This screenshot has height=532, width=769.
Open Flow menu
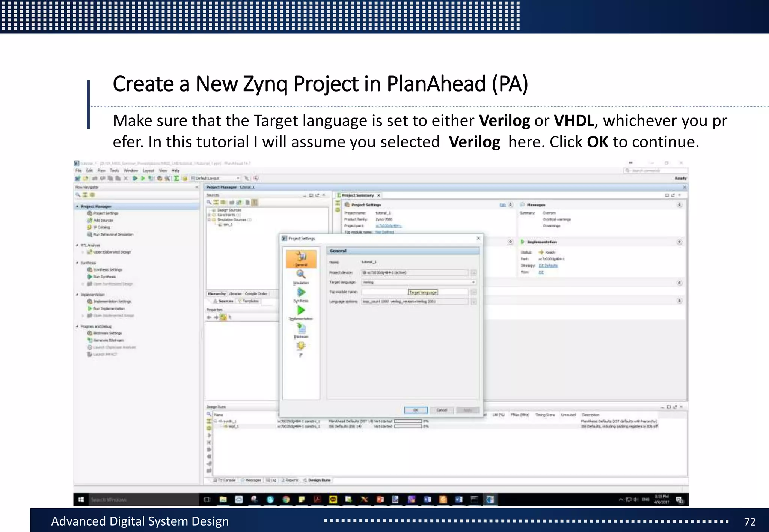click(101, 171)
